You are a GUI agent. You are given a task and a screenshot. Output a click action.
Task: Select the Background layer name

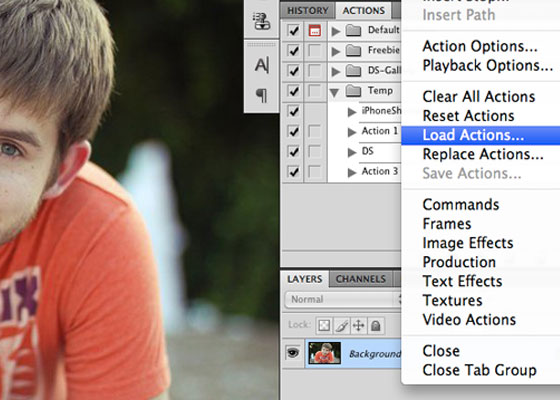[374, 354]
